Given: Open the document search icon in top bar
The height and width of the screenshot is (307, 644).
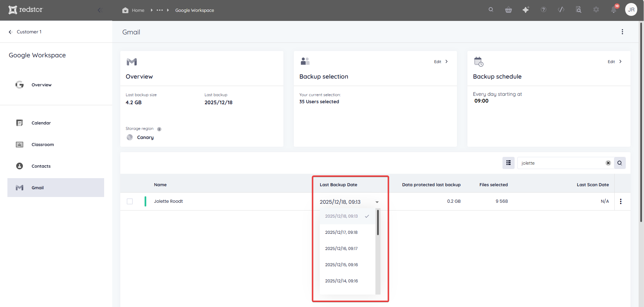Looking at the screenshot, I should (x=579, y=9).
